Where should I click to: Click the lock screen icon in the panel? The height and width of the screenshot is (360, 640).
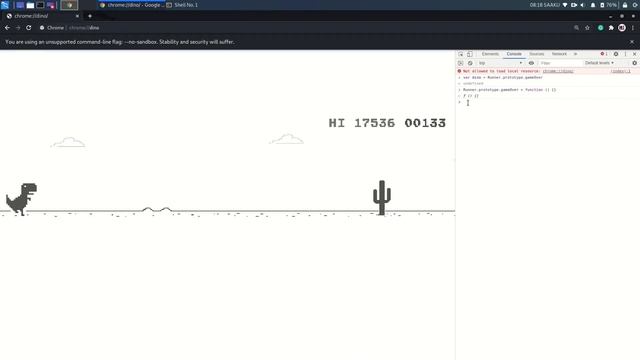(625, 5)
